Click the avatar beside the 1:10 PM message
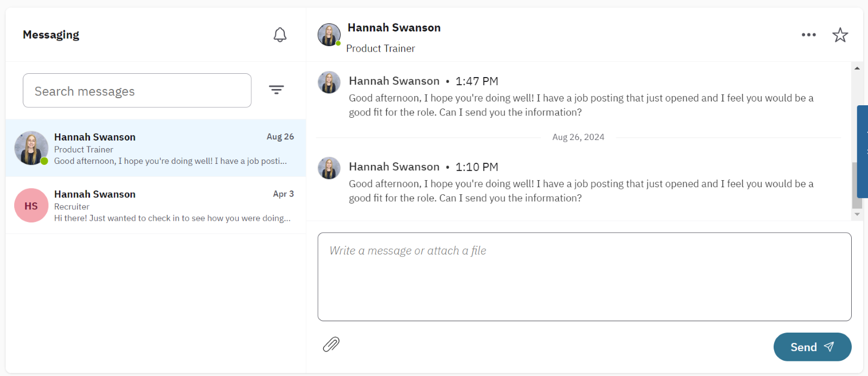The width and height of the screenshot is (868, 376). pos(329,168)
